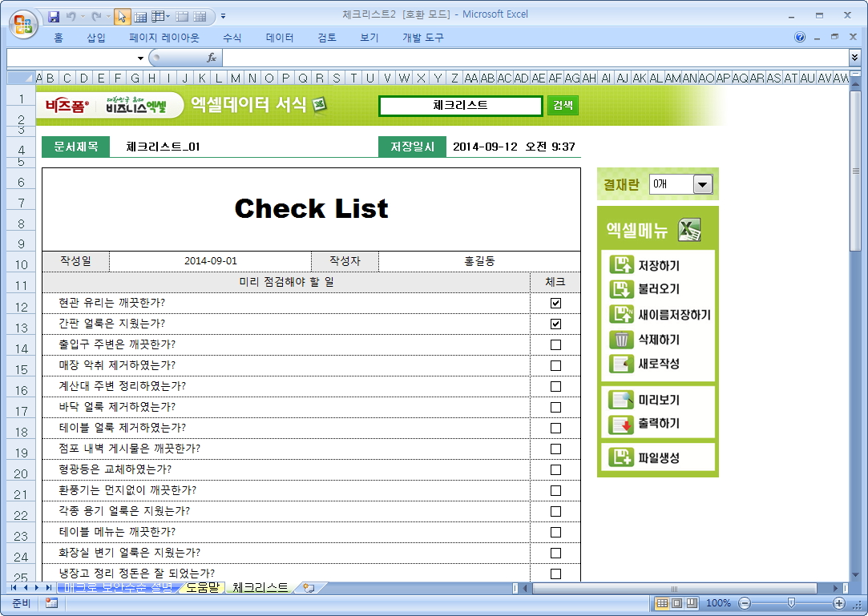Click the 체크리스트 search input field
This screenshot has width=868, height=616.
coord(461,105)
